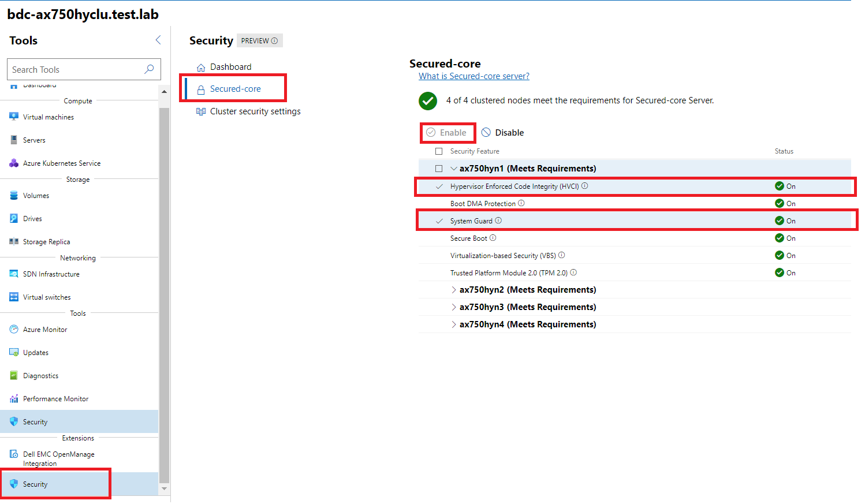The height and width of the screenshot is (504, 865).
Task: Show info for Virtualization-based Security (VBS)
Action: pyautogui.click(x=562, y=255)
